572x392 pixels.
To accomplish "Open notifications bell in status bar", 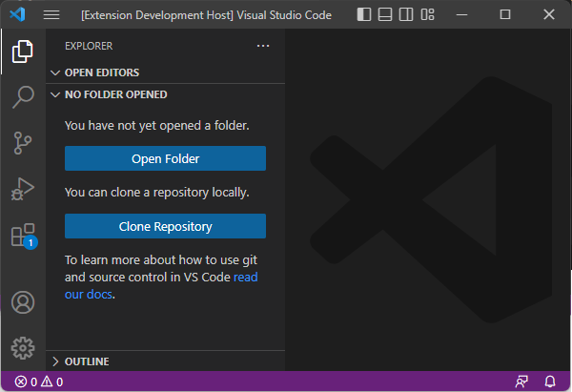I will pos(550,382).
